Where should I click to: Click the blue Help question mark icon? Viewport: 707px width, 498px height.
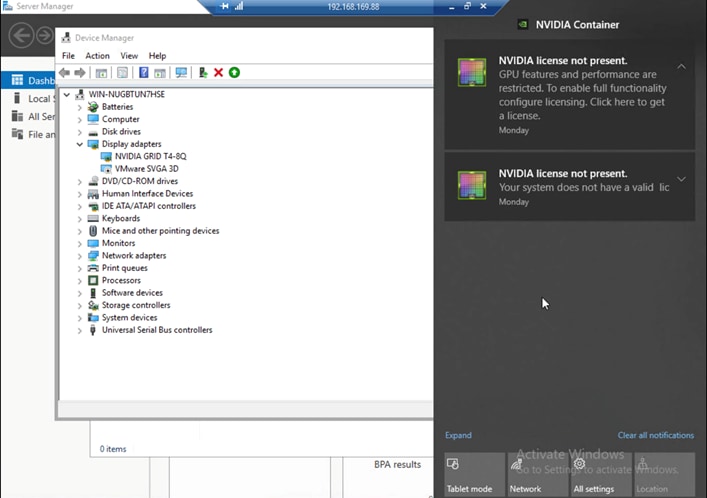143,73
